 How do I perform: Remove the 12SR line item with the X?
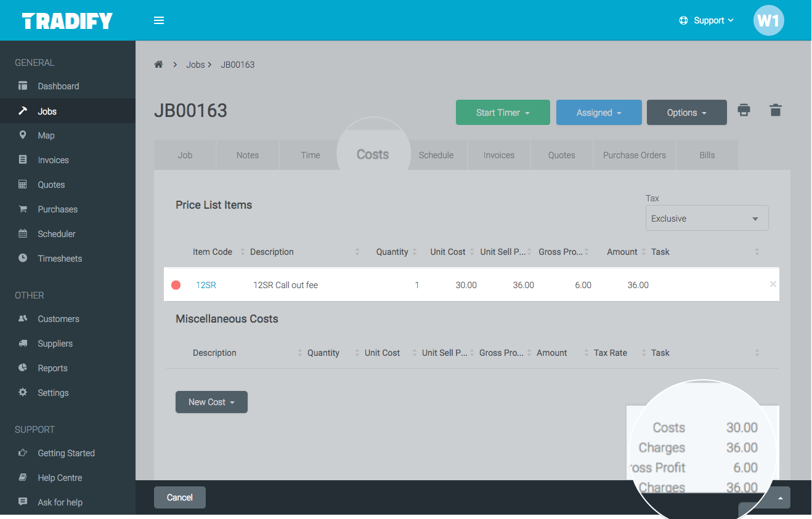(x=773, y=284)
